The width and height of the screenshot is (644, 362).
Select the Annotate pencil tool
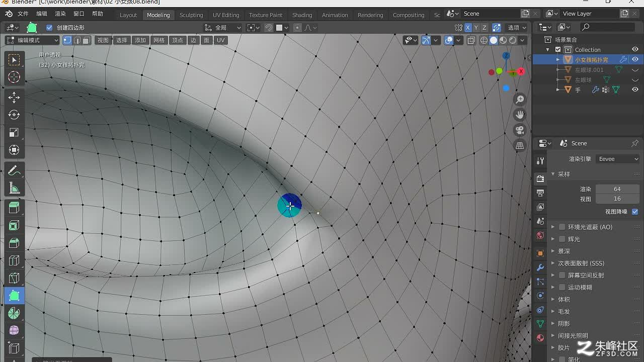14,171
